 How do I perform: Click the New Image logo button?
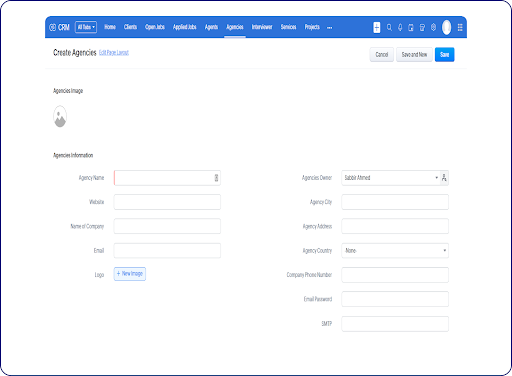[x=130, y=274]
